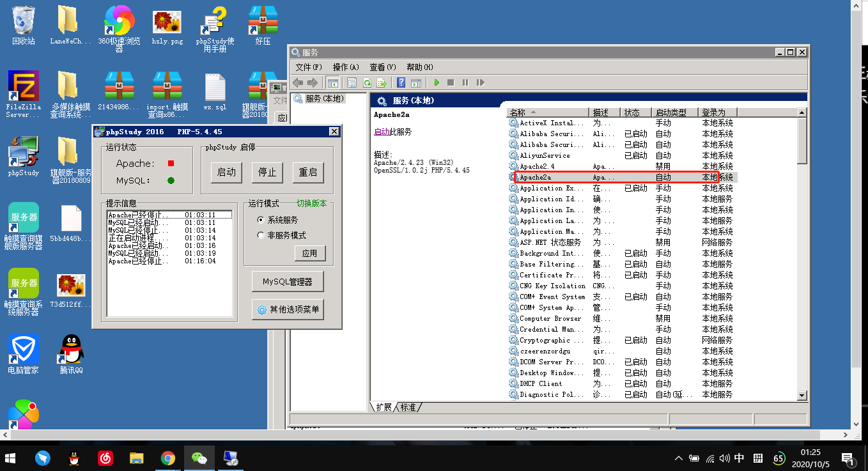This screenshot has width=868, height=471.
Task: Click 切换版本 link in phpStudy
Action: (x=312, y=203)
